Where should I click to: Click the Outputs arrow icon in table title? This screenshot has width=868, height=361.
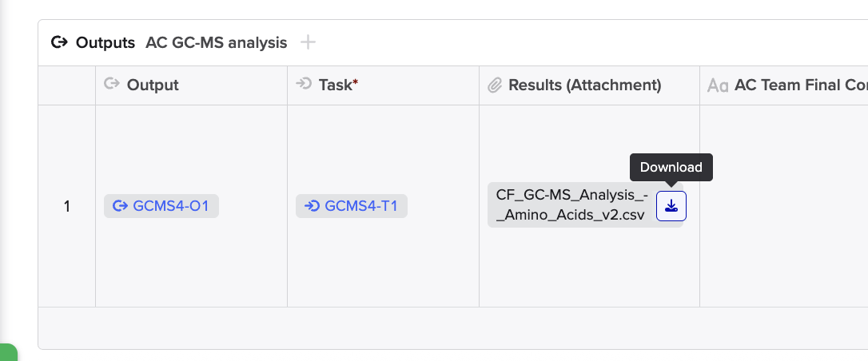[59, 42]
